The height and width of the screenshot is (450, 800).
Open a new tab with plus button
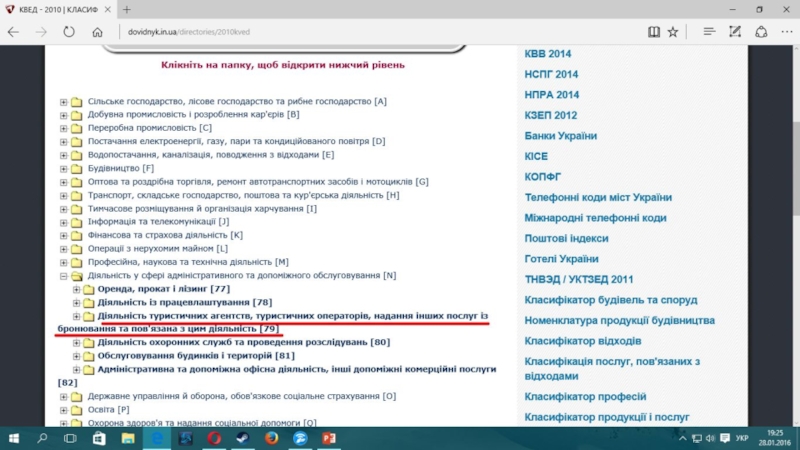coord(127,9)
